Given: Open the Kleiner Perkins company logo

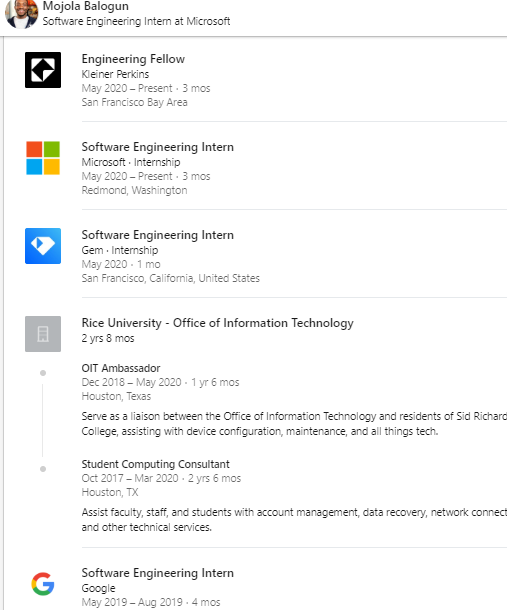Looking at the screenshot, I should pos(43,70).
